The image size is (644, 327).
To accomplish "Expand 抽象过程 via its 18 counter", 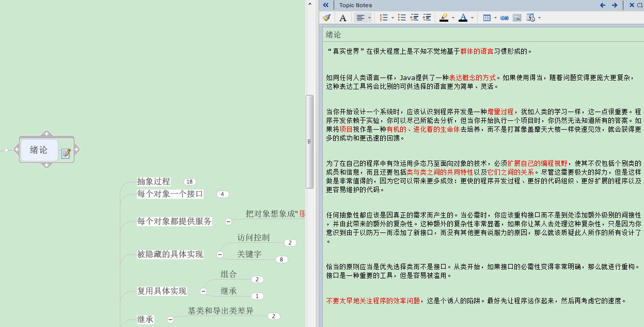I will tap(190, 182).
